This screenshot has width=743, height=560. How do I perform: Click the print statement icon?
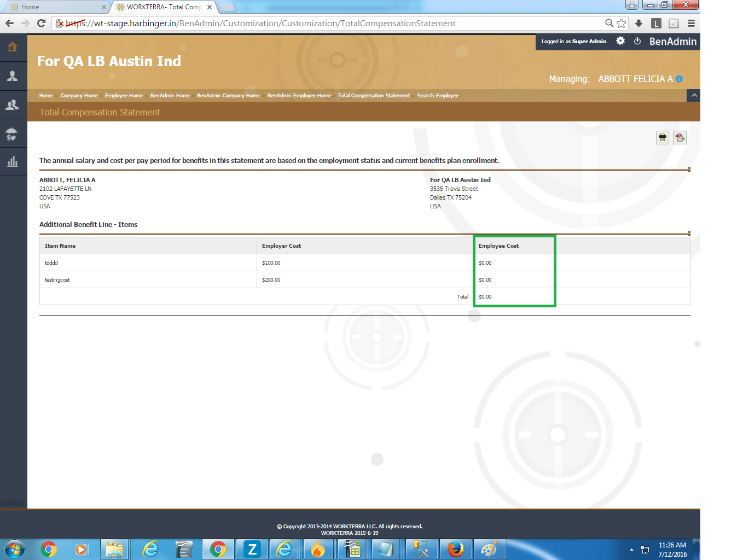pyautogui.click(x=663, y=137)
